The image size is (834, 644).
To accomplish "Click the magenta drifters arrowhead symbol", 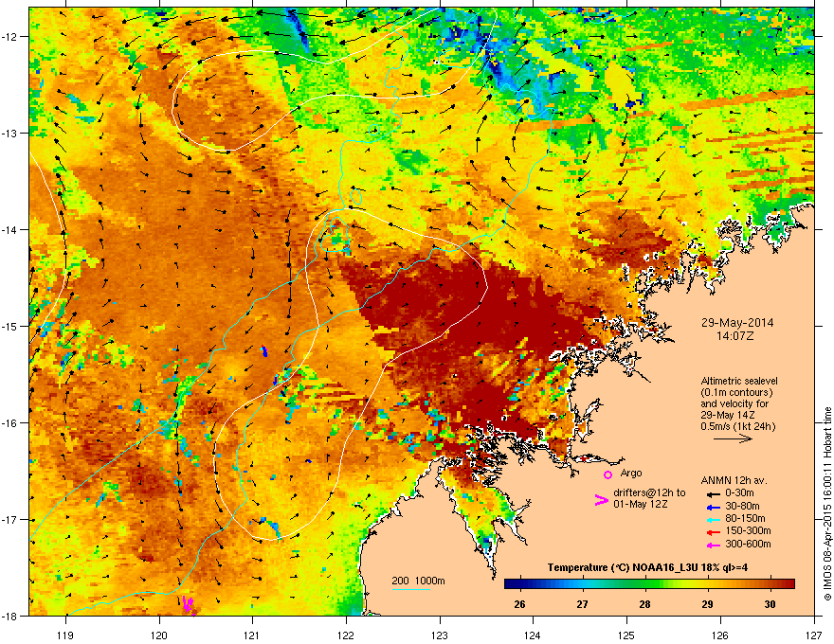I will point(601,500).
